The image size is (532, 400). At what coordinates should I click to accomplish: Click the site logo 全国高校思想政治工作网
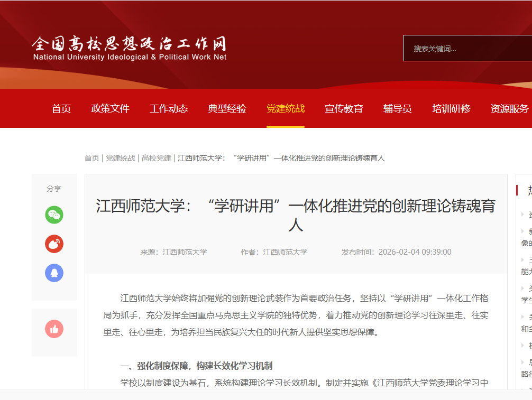coord(130,48)
